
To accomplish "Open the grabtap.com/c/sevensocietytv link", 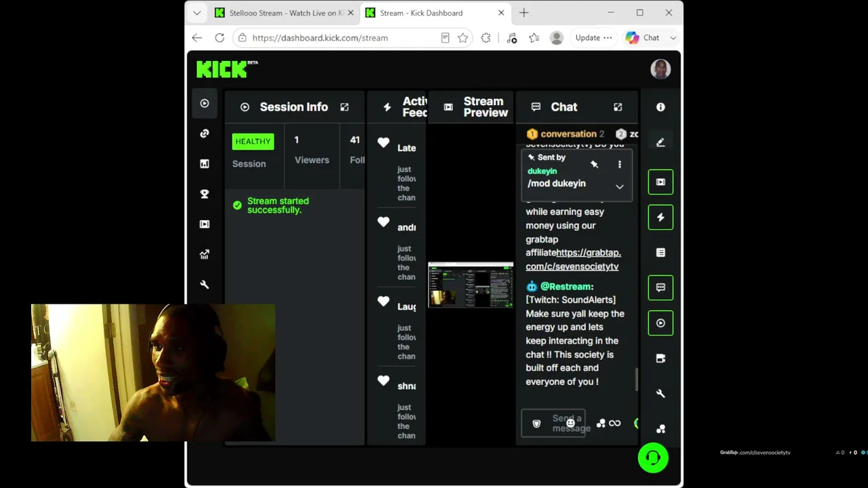I will point(573,260).
